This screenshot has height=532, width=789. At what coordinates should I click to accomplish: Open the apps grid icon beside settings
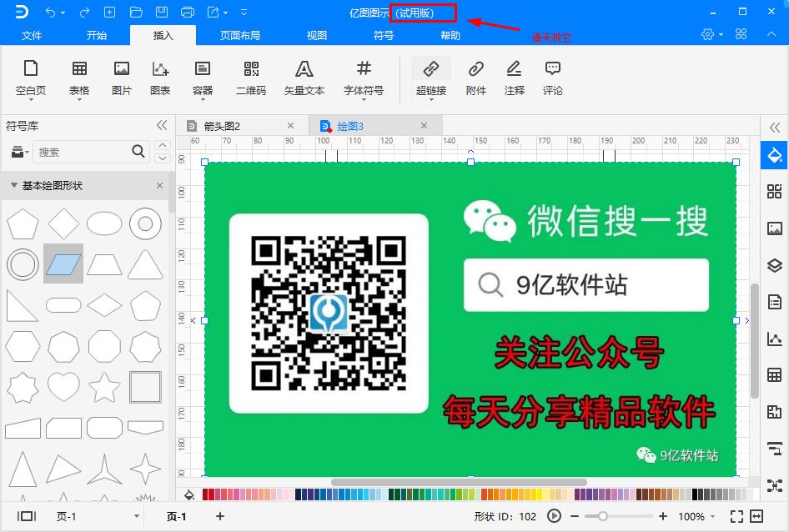741,34
